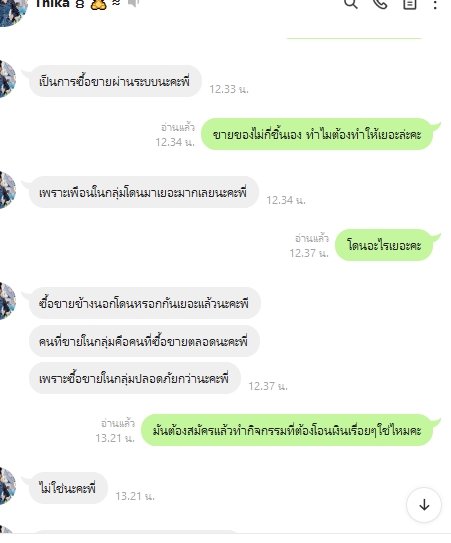Select green bubble มันต้องสมัครแล้วทำกิจกรรม
Viewport: 451px width, 543px height.
(287, 430)
